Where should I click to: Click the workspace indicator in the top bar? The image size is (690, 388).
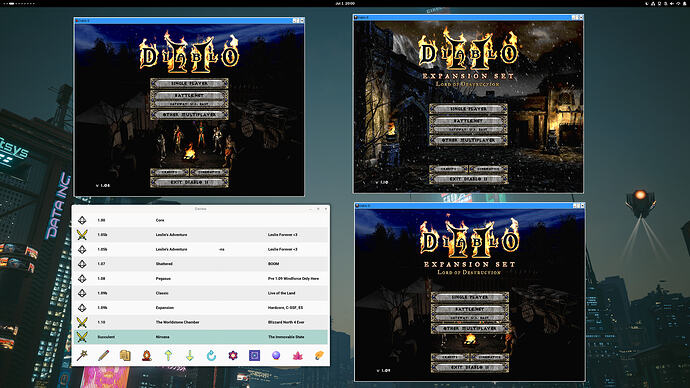(19, 3)
